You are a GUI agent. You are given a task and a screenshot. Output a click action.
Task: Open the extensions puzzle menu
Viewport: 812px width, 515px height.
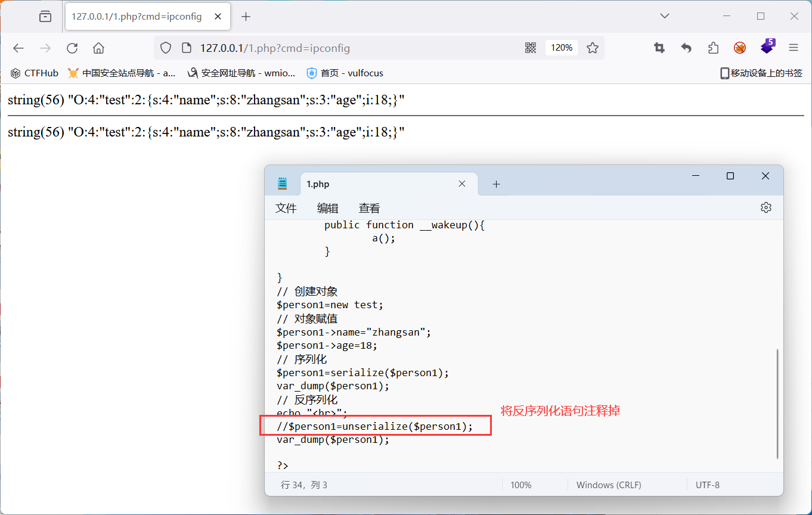click(x=713, y=48)
